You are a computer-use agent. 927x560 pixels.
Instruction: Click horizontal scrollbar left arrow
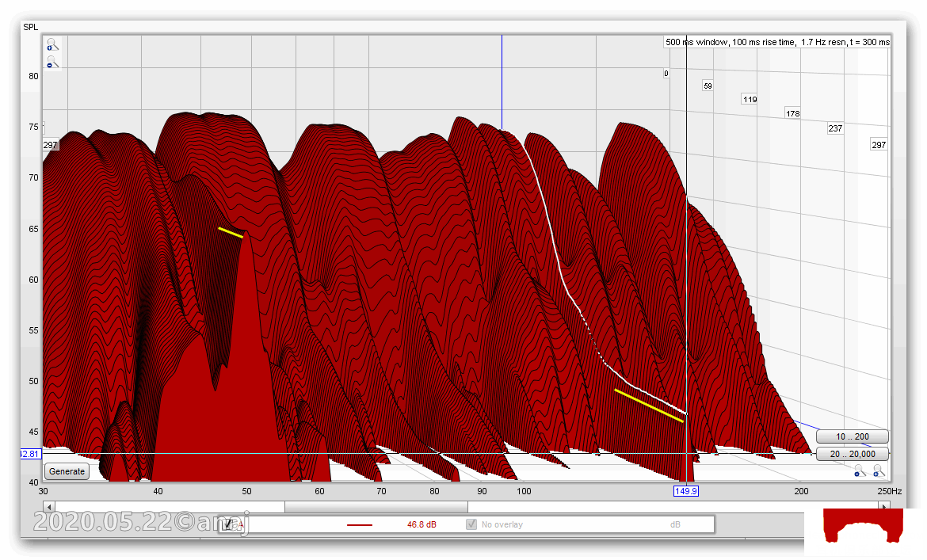pyautogui.click(x=49, y=507)
